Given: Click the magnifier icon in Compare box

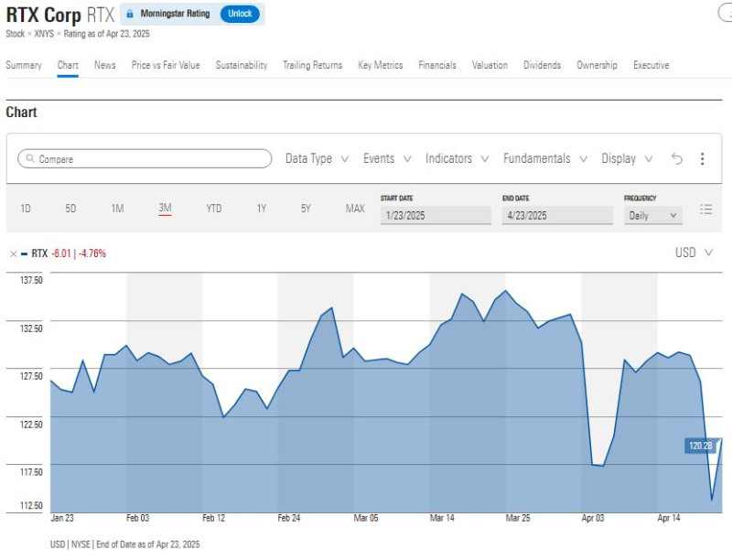Looking at the screenshot, I should click(30, 158).
